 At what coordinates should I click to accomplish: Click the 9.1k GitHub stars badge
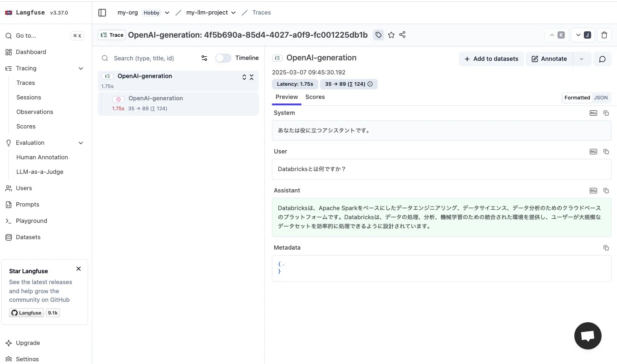53,313
